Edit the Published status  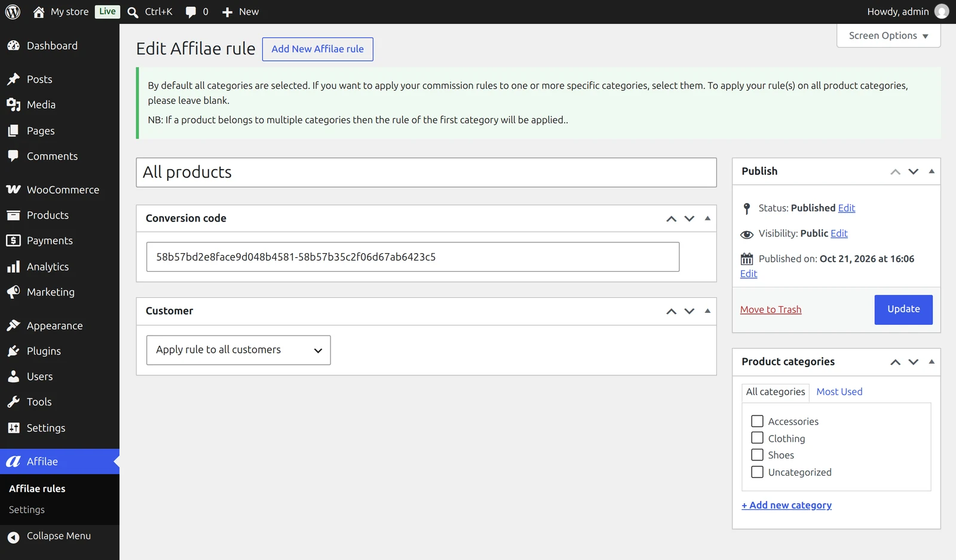pyautogui.click(x=847, y=208)
